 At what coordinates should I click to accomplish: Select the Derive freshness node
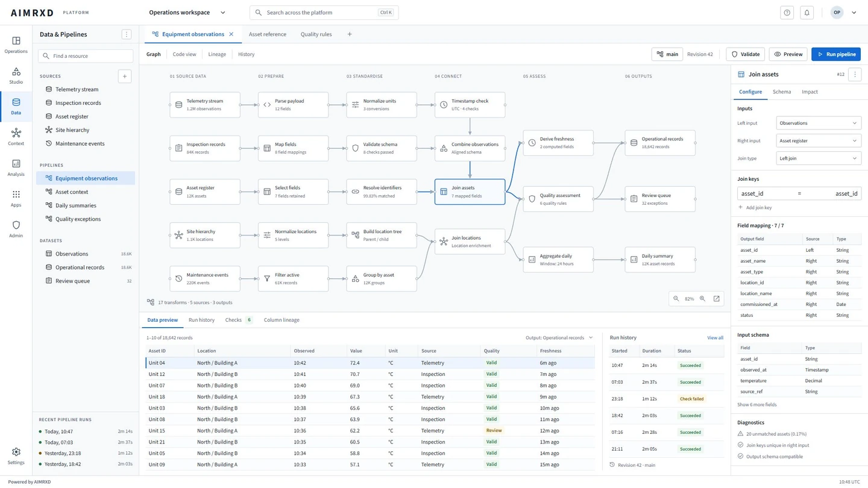(558, 143)
